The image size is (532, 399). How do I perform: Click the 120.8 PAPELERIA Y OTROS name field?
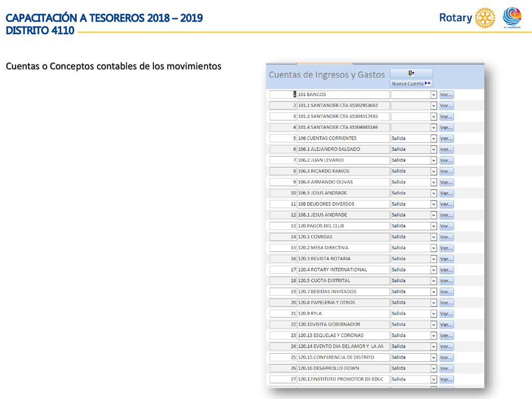(343, 302)
